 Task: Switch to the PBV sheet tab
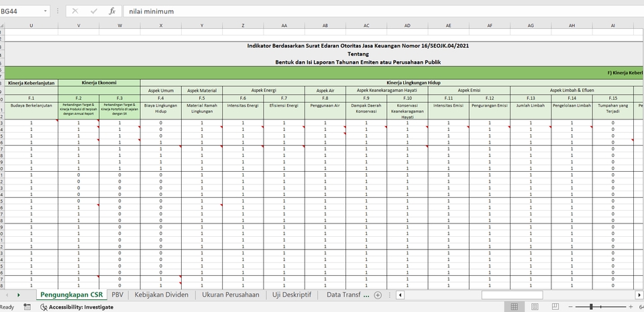(117, 295)
